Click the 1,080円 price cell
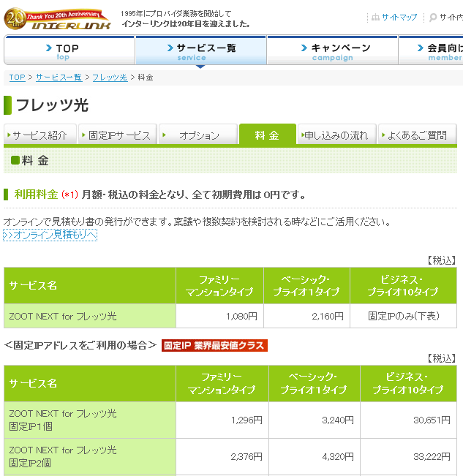 tap(219, 316)
